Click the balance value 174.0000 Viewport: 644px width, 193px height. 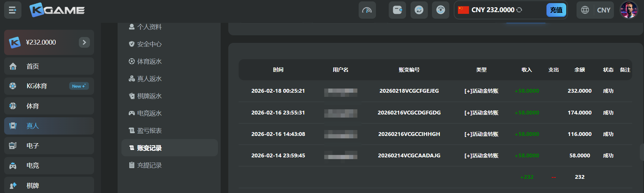tap(580, 112)
